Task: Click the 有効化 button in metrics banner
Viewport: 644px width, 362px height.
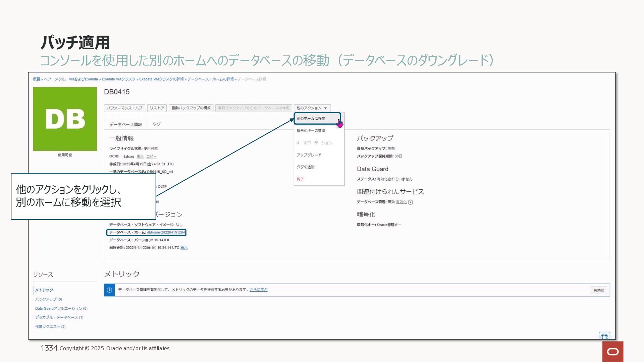Action: point(598,290)
